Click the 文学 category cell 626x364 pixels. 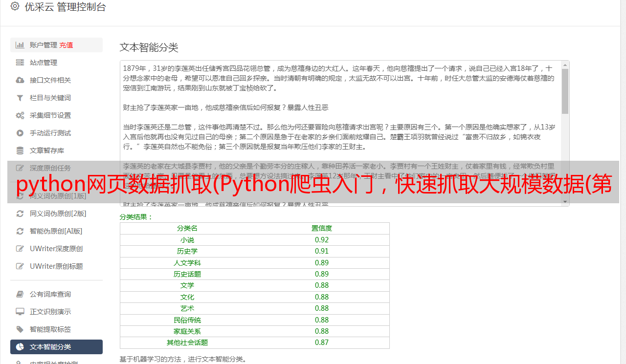[187, 285]
